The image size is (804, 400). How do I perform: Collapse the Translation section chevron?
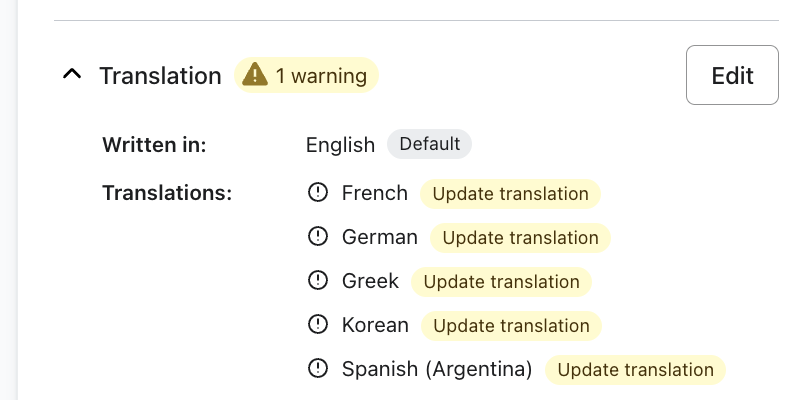pos(71,75)
